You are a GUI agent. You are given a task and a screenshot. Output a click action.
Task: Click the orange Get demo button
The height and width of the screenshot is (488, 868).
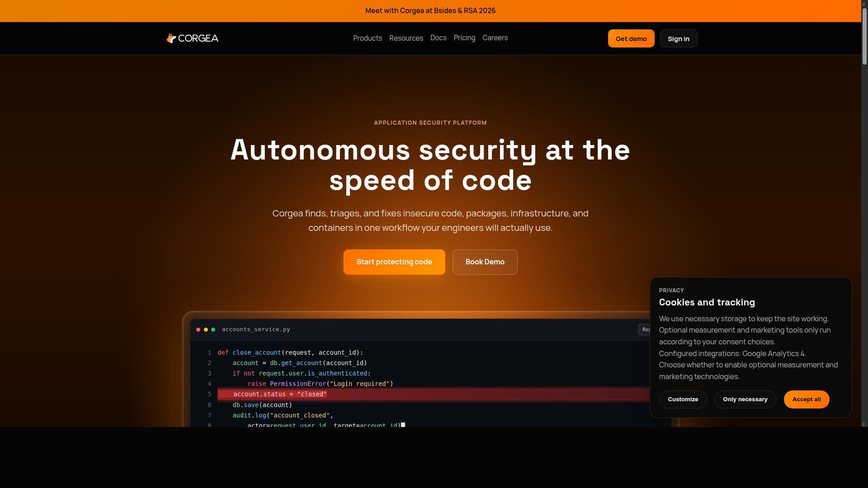(x=631, y=39)
